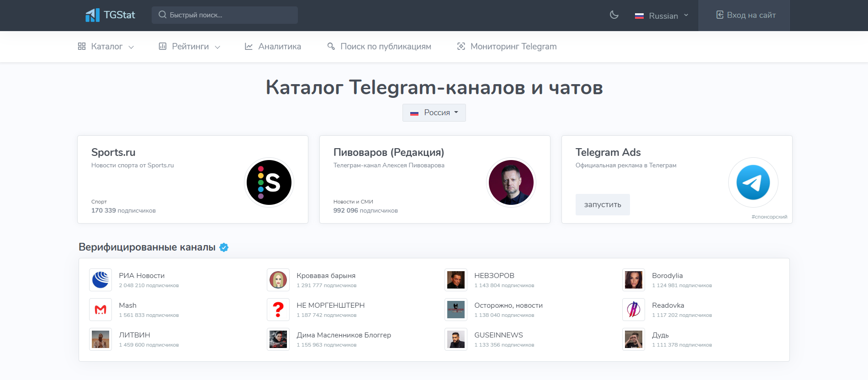
Task: Open the GUSEINNEWS channel link
Action: (498, 335)
